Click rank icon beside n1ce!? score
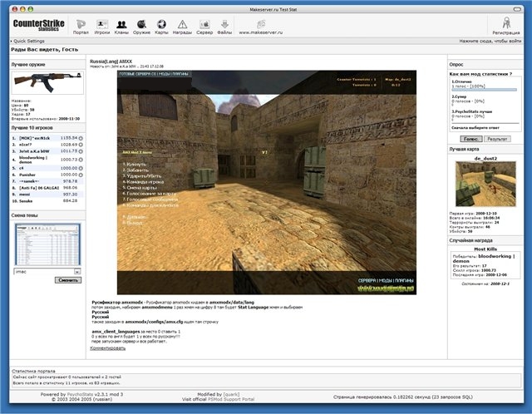 [81, 145]
